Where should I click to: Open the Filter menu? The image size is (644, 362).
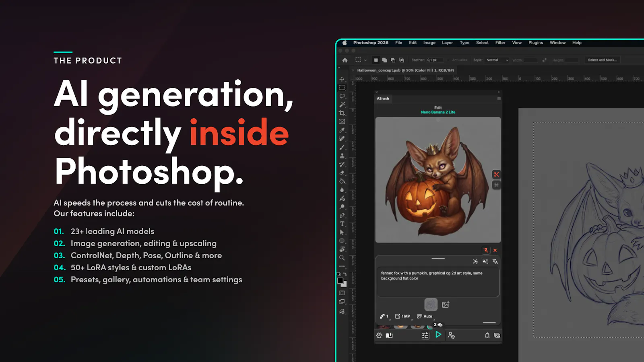coord(500,43)
